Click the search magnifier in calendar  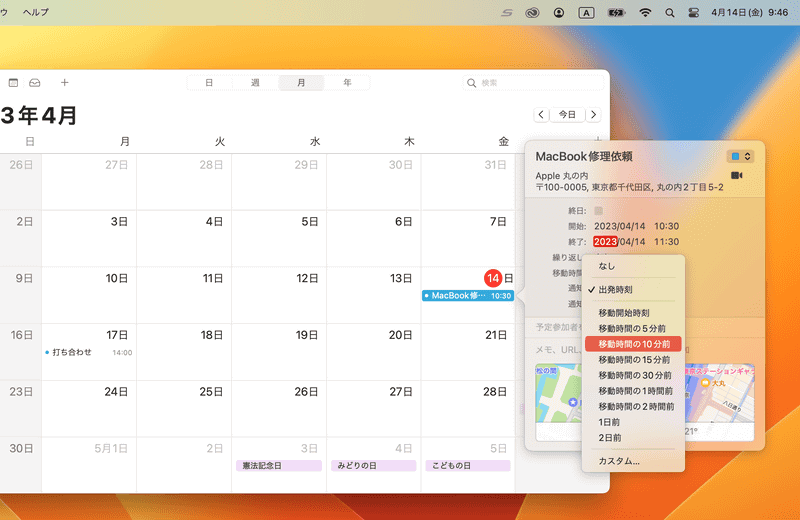coord(471,83)
